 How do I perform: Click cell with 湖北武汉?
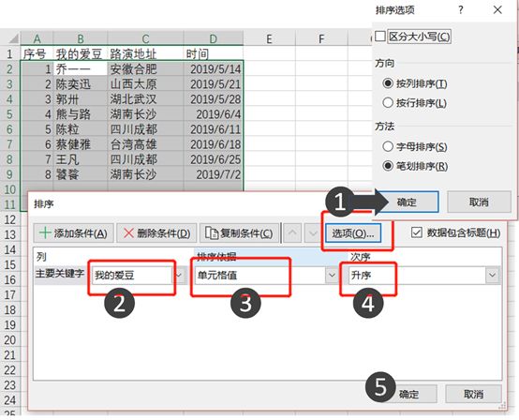click(145, 99)
